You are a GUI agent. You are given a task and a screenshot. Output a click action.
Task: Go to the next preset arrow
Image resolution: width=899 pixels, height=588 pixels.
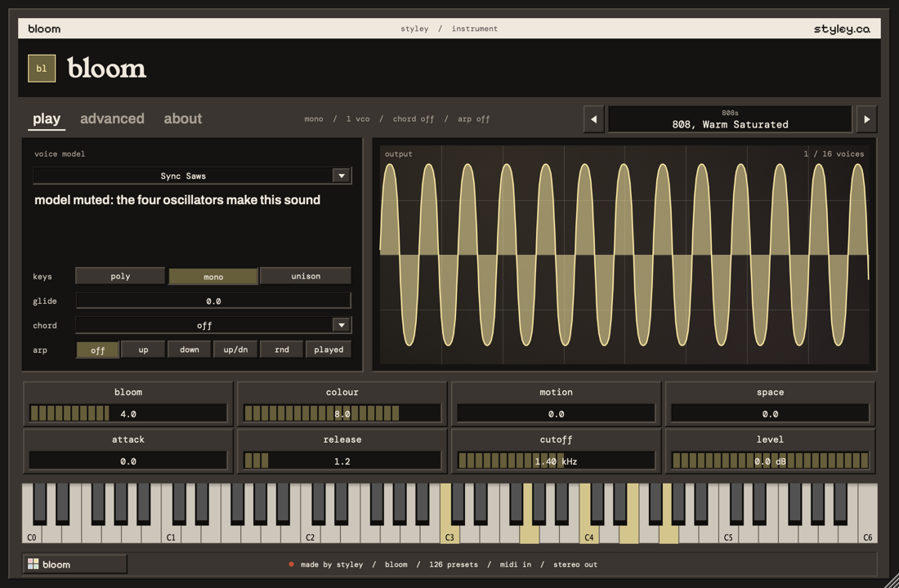tap(866, 119)
